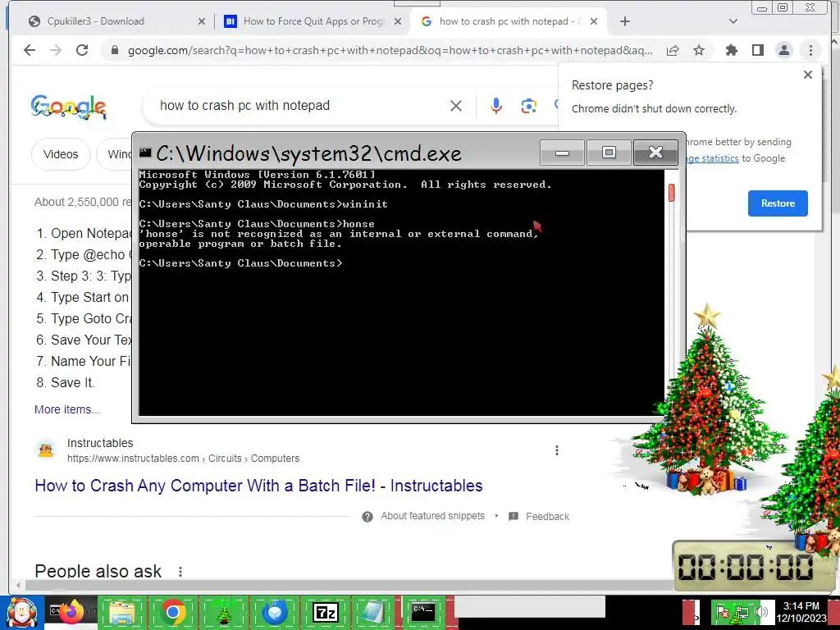The image size is (840, 630).
Task: Click the Chrome forward navigation arrow
Action: [x=56, y=50]
